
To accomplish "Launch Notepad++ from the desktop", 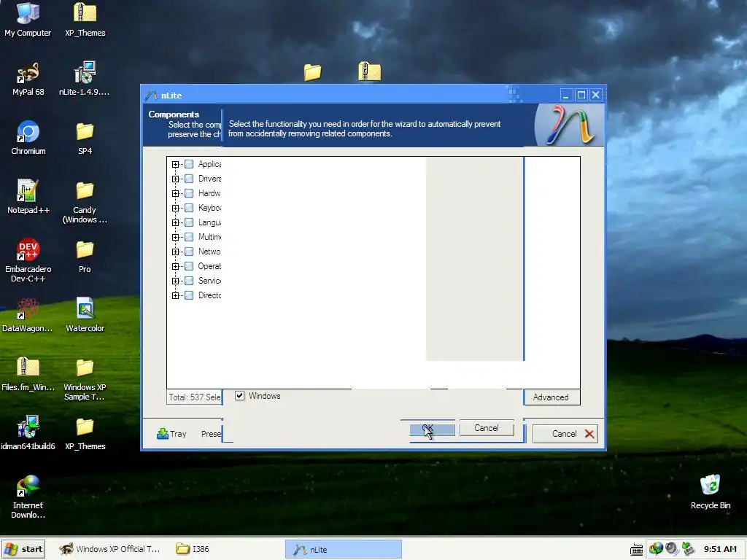I will coord(28,197).
